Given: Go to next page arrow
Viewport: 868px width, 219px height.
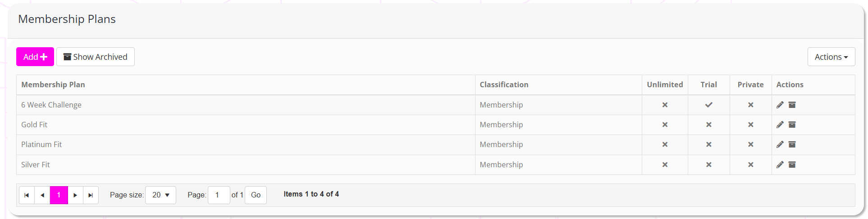Looking at the screenshot, I should 75,195.
